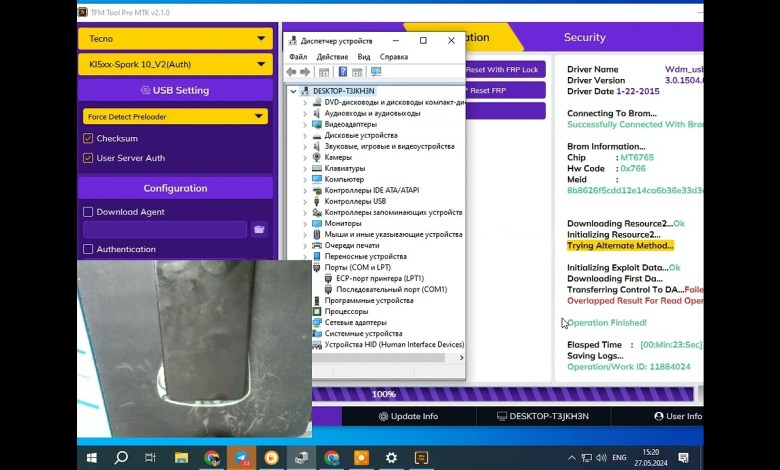Image resolution: width=780 pixels, height=470 pixels.
Task: Expand the Контроллеры USB node
Action: point(305,201)
